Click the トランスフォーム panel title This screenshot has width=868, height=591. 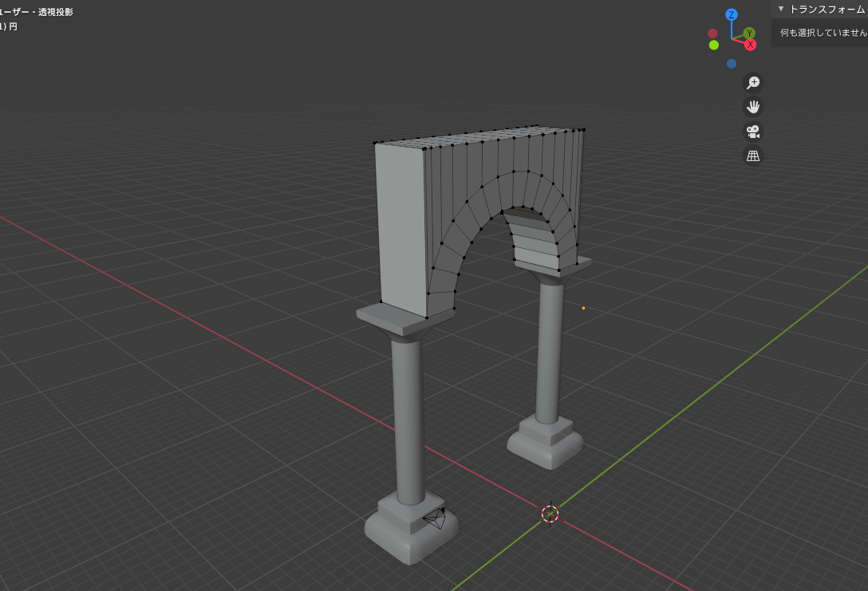pyautogui.click(x=827, y=10)
